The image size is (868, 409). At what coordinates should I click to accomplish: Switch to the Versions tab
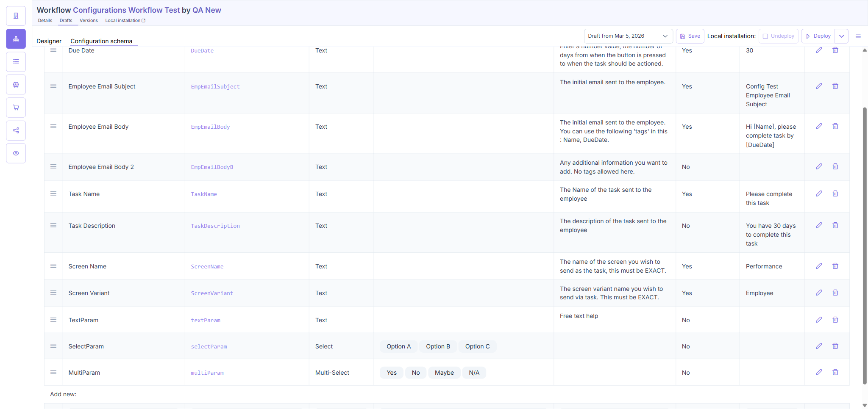pos(89,20)
